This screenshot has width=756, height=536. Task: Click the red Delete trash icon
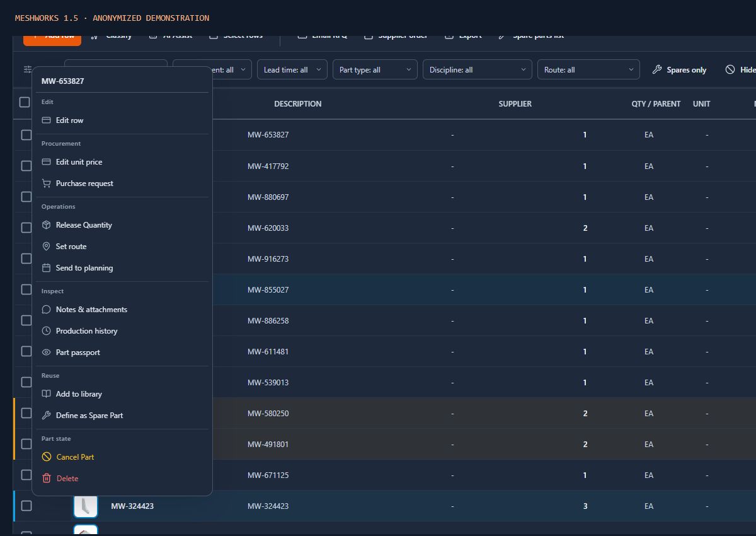click(46, 479)
